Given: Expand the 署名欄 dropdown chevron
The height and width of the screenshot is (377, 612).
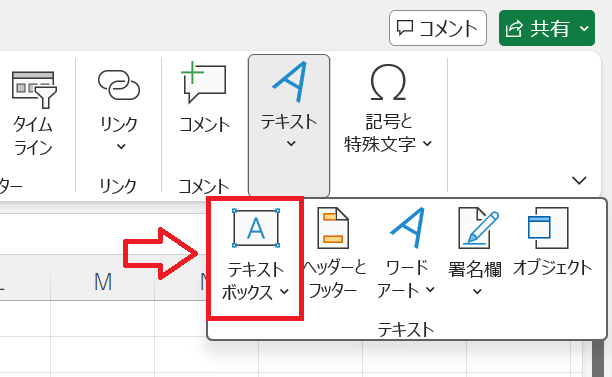Looking at the screenshot, I should click(x=477, y=292).
